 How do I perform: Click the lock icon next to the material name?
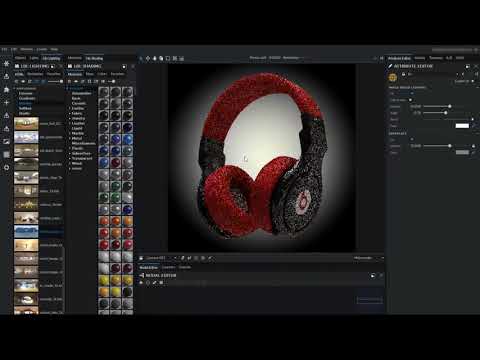[403, 74]
